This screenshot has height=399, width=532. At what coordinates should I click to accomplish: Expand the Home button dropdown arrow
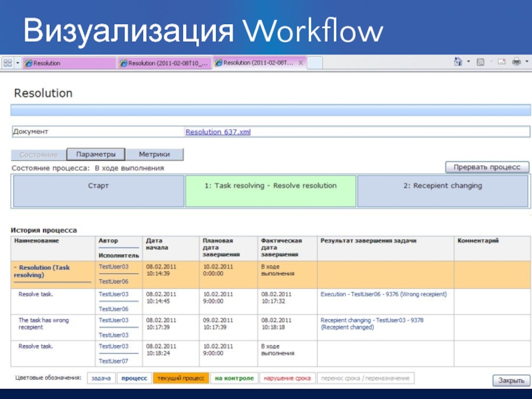pos(467,62)
